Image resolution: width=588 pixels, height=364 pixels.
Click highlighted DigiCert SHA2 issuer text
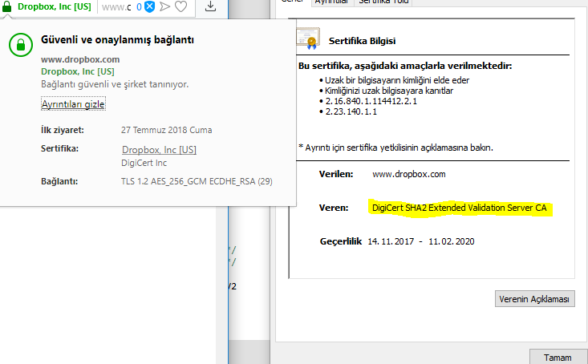point(460,208)
